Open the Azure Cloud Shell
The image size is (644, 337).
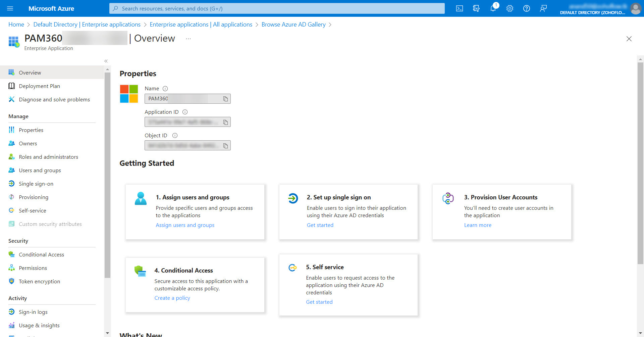tap(459, 8)
